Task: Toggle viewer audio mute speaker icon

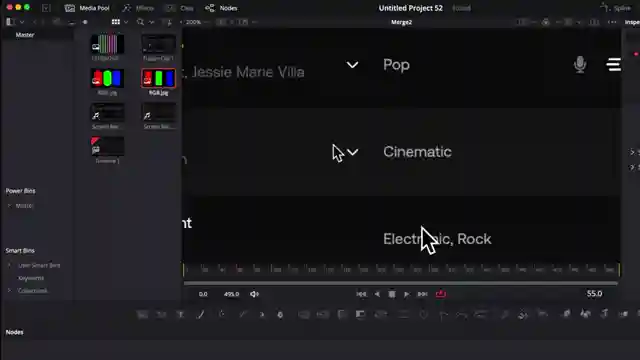Action: (254, 294)
